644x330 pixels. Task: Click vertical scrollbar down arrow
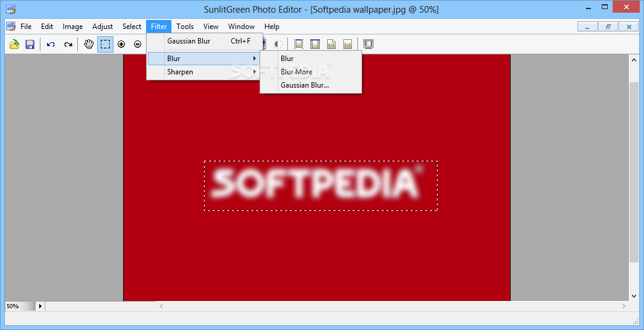click(x=633, y=296)
